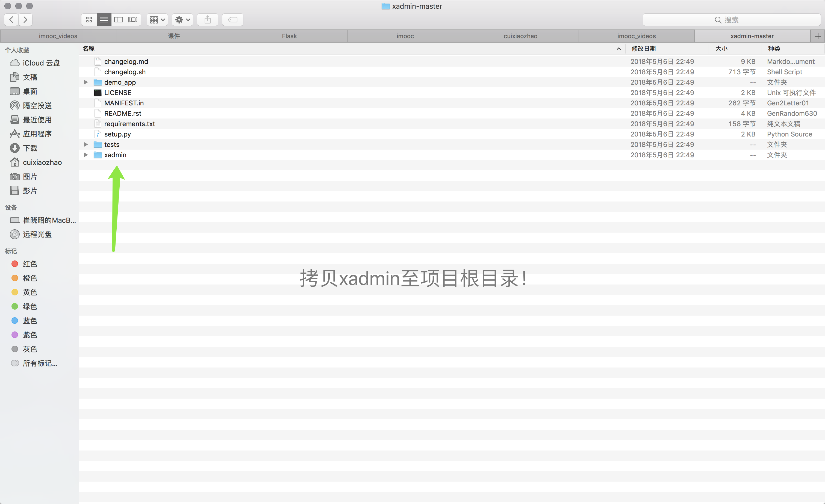Open the item arrangement dropdown
The image size is (825, 504).
pos(157,20)
